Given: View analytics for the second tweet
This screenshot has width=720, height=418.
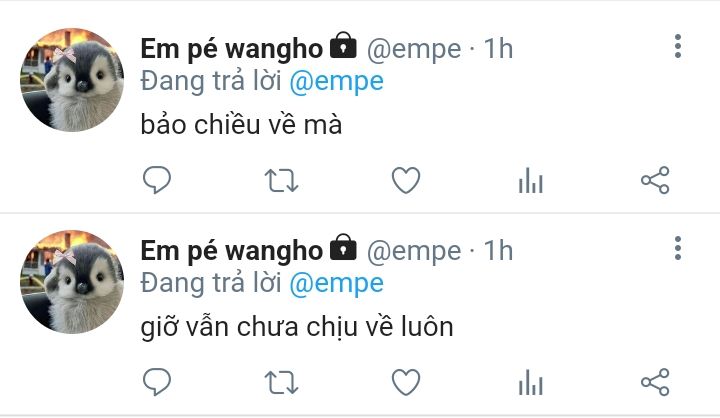Looking at the screenshot, I should pos(531,382).
